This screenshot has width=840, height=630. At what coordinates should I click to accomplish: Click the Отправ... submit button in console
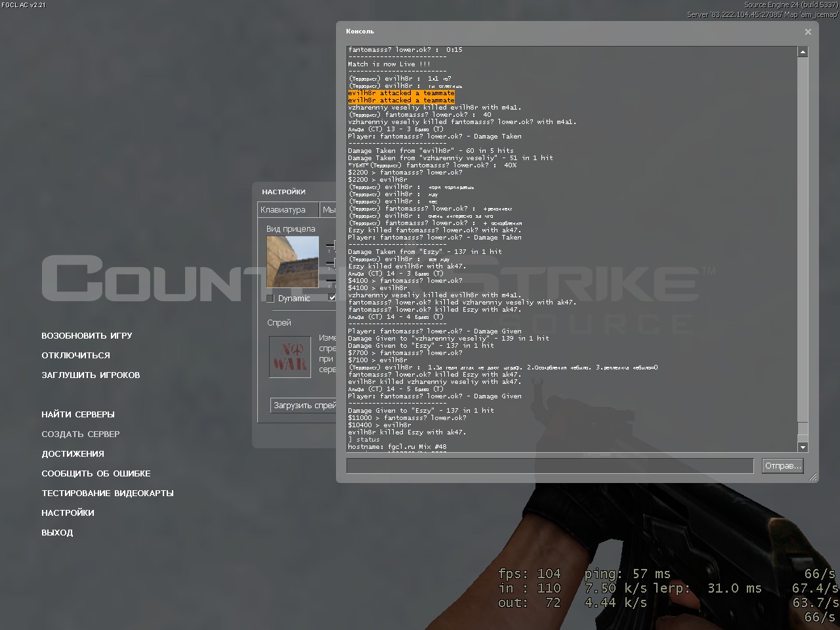[x=783, y=466]
